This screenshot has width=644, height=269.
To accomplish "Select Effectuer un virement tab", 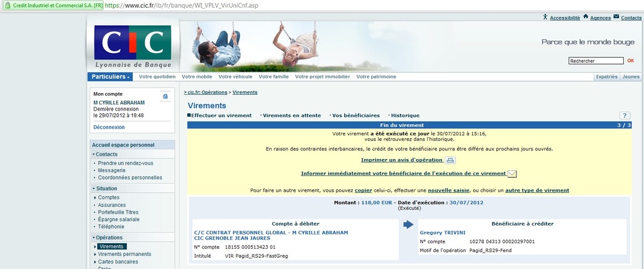I will [x=221, y=116].
